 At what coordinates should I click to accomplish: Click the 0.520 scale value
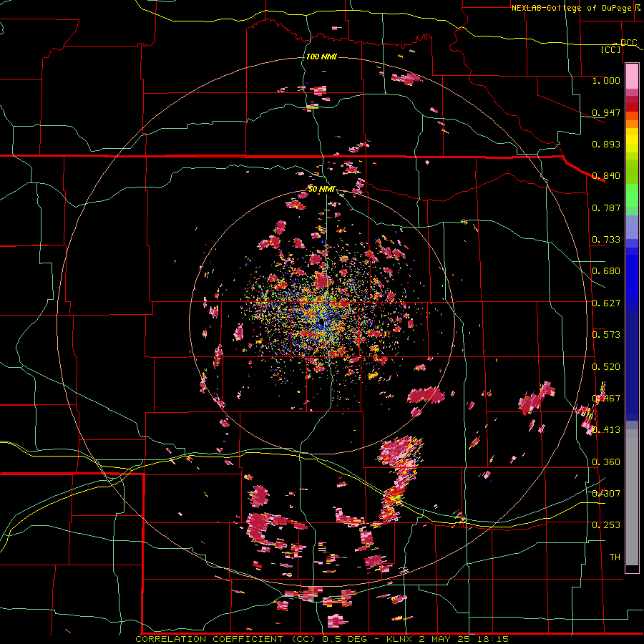pyautogui.click(x=606, y=367)
